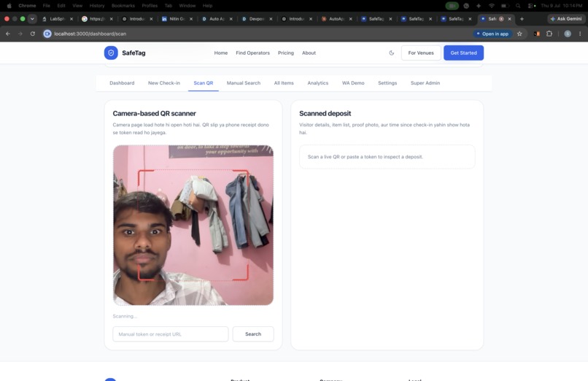Open the Find Operators link
The height and width of the screenshot is (381, 588).
coord(252,53)
